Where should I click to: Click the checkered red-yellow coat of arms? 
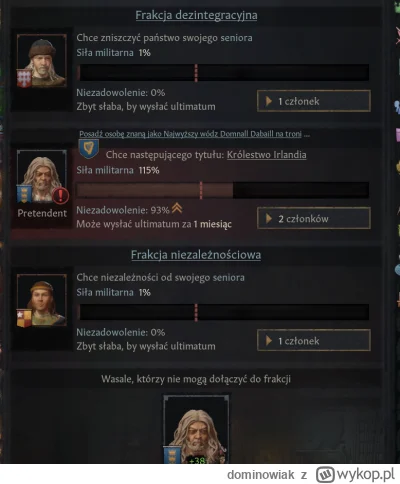[x=24, y=318]
